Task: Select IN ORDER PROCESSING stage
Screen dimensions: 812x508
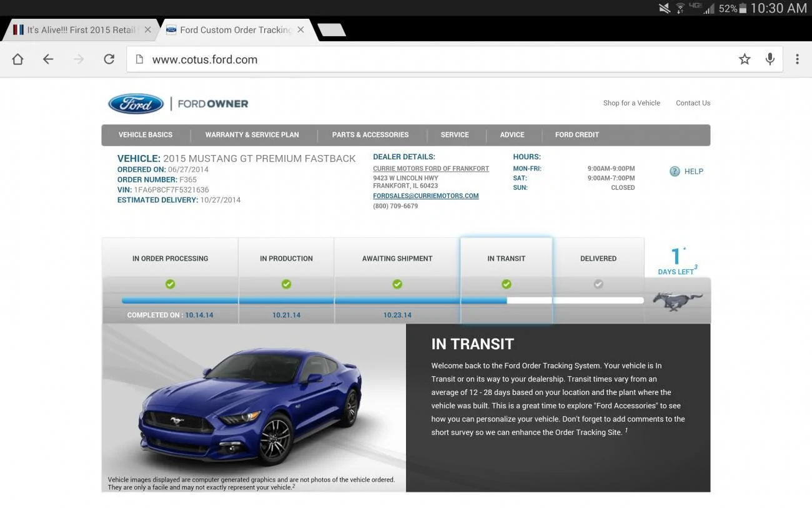Action: pyautogui.click(x=170, y=258)
